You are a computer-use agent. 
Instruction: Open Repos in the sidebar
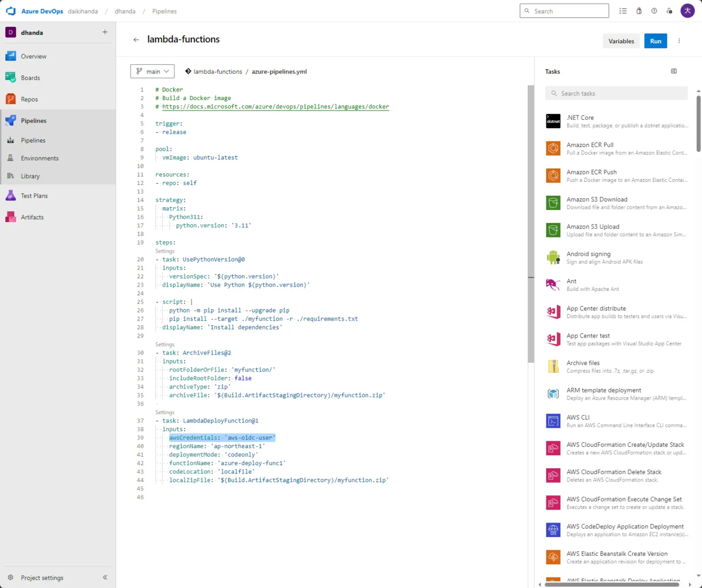pos(58,99)
